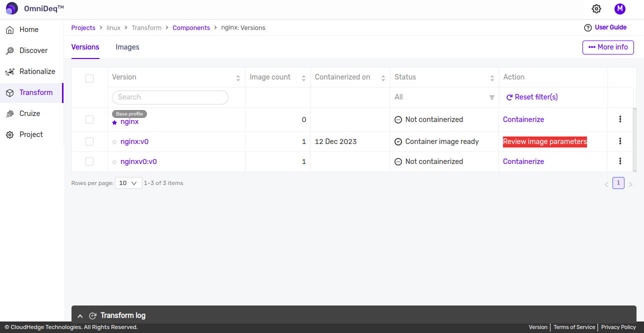644x333 pixels.
Task: Open the three-dot menu for nginxv0:v0 row
Action: pyautogui.click(x=620, y=161)
